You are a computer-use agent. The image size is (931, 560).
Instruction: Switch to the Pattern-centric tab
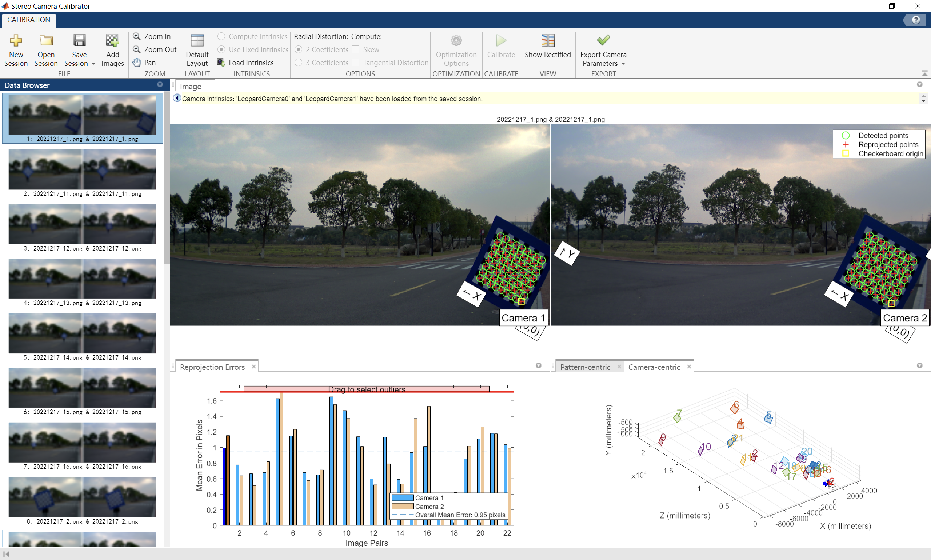tap(584, 367)
